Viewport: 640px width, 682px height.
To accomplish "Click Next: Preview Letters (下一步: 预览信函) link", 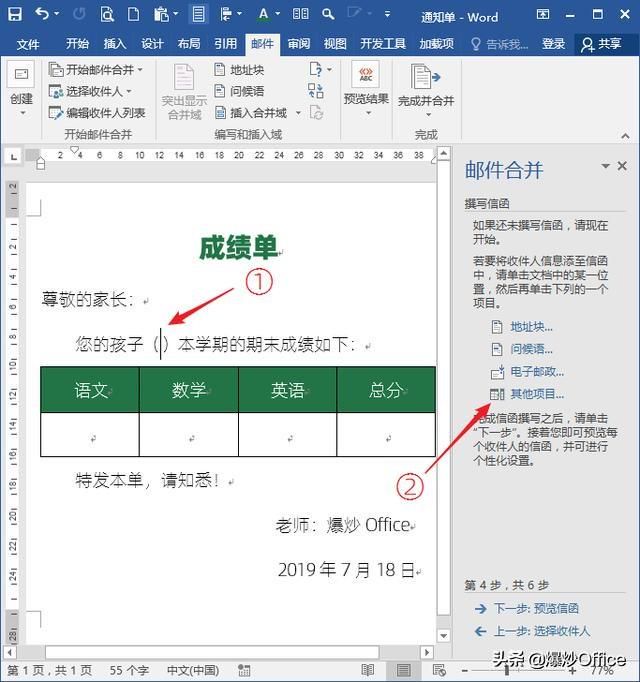I will 536,608.
